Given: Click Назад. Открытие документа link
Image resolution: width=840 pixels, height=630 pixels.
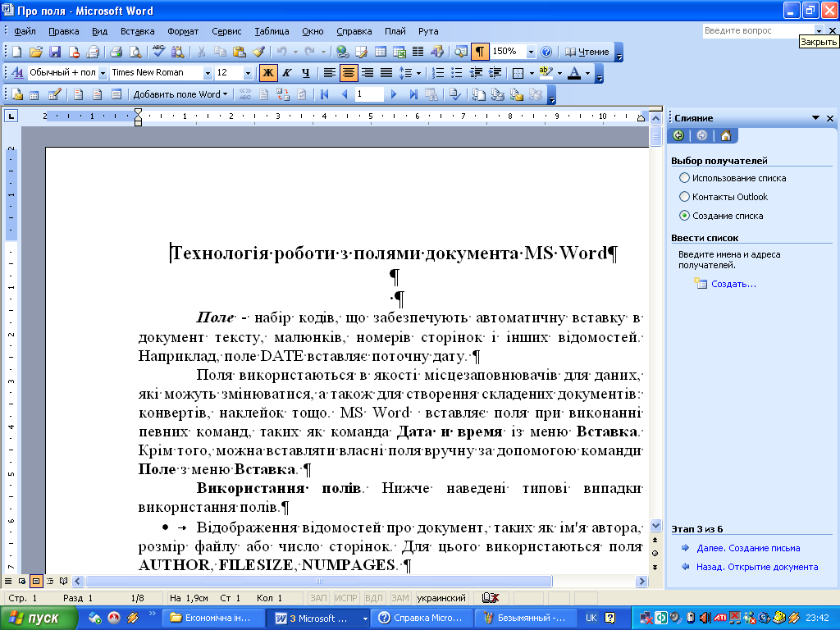Looking at the screenshot, I should click(x=757, y=567).
